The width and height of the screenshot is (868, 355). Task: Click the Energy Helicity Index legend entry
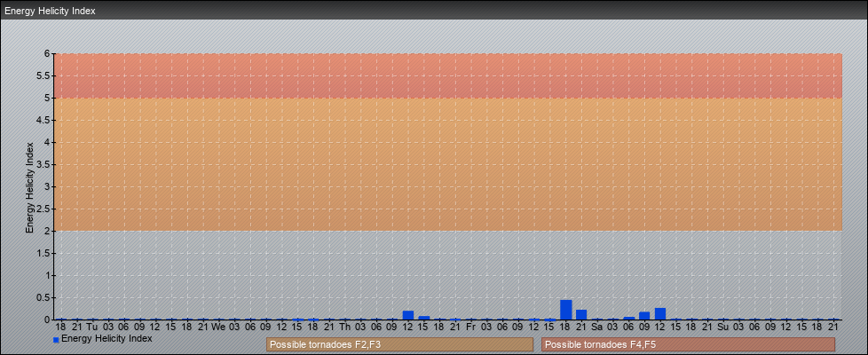click(x=102, y=338)
